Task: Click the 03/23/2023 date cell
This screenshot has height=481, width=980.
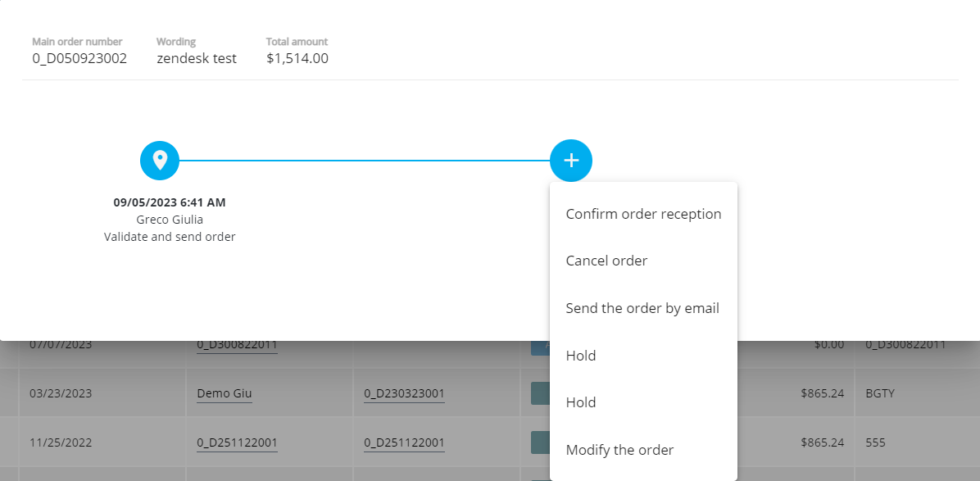Action: point(61,393)
